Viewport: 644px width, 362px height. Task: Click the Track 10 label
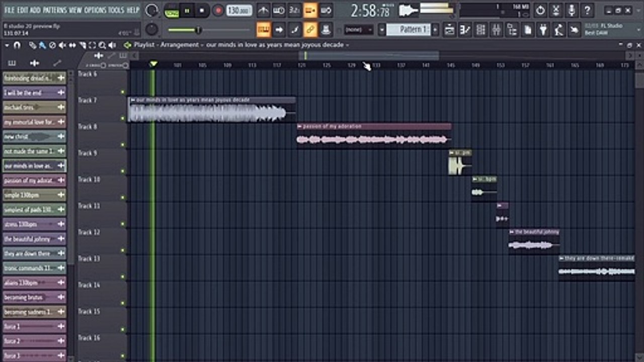pyautogui.click(x=89, y=179)
